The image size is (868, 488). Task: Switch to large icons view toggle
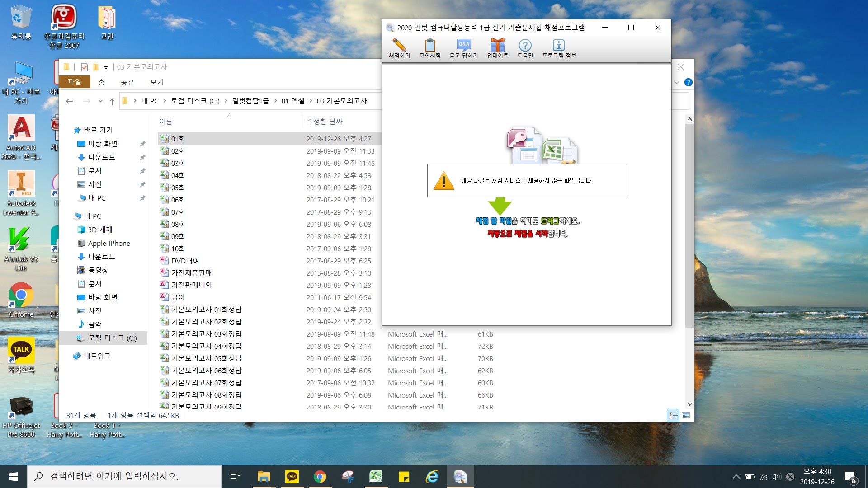click(x=686, y=415)
